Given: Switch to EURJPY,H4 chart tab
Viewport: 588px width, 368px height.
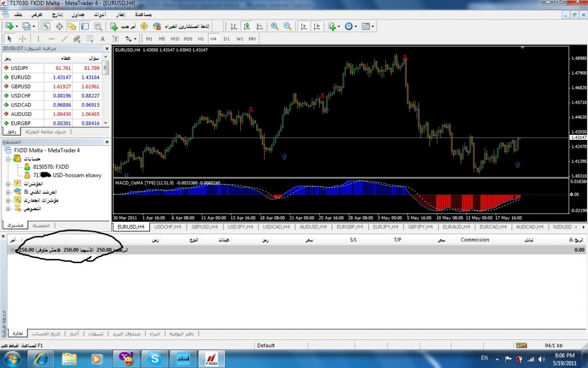Looking at the screenshot, I should coord(386,227).
